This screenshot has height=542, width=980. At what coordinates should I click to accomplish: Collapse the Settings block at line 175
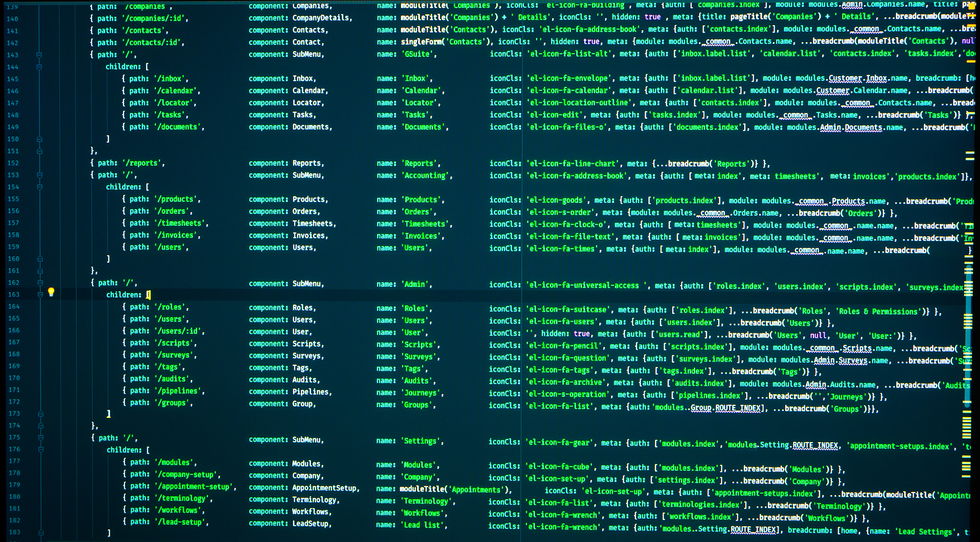tap(41, 438)
